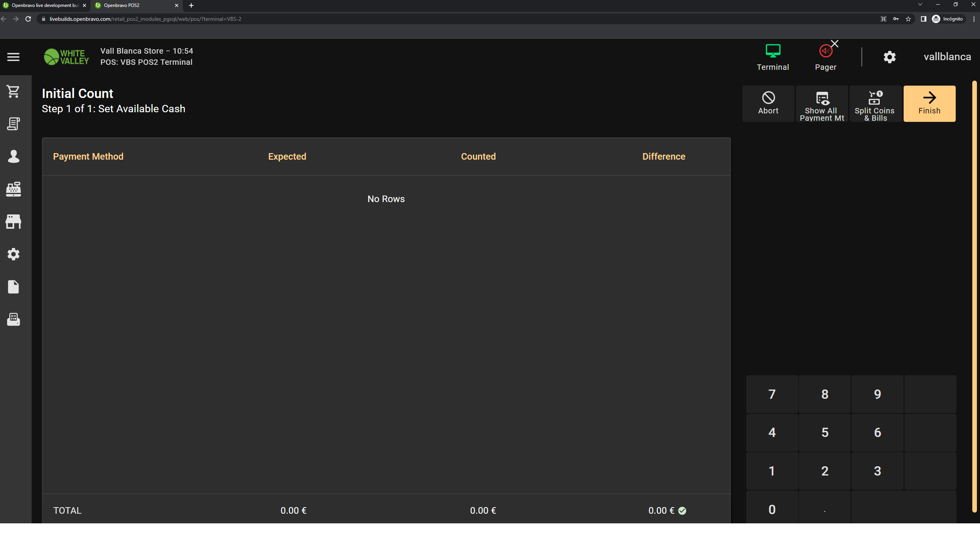
Task: Click the Finish button
Action: [x=929, y=104]
